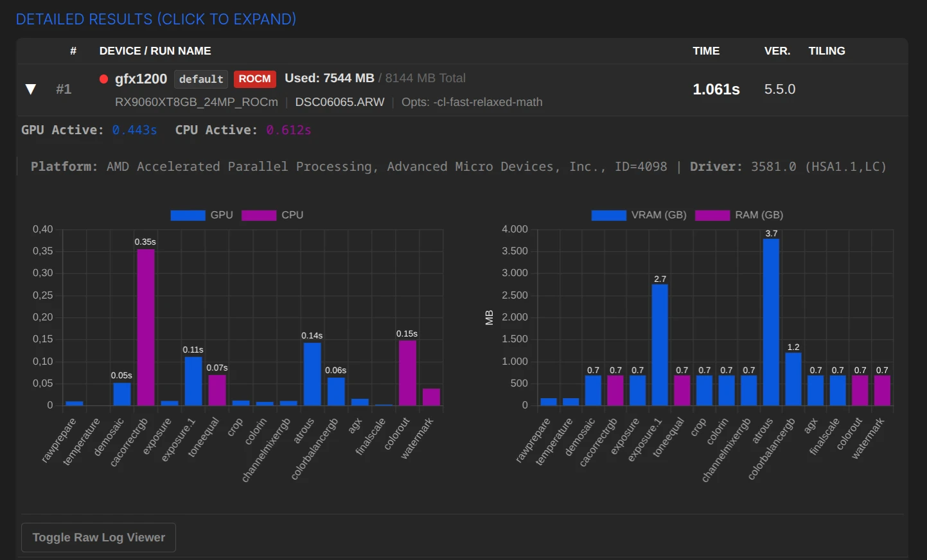Screen dimensions: 927x560
Task: Click the atrous 3.7 VRAM bar
Action: [771, 322]
